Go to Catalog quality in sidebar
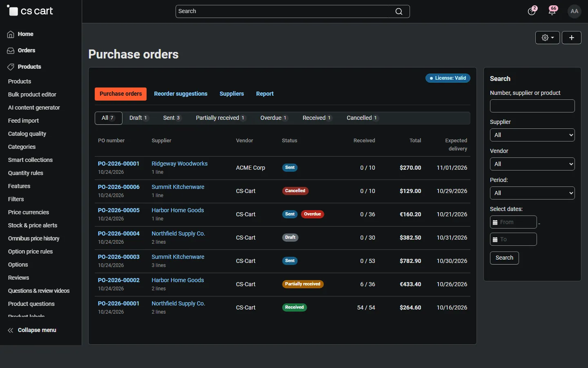588x368 pixels. tap(27, 134)
